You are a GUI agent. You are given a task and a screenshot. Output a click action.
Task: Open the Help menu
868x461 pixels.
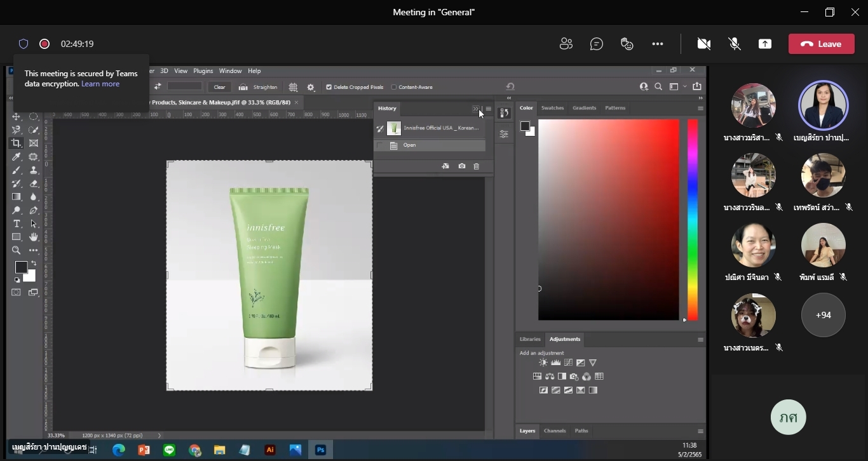254,71
